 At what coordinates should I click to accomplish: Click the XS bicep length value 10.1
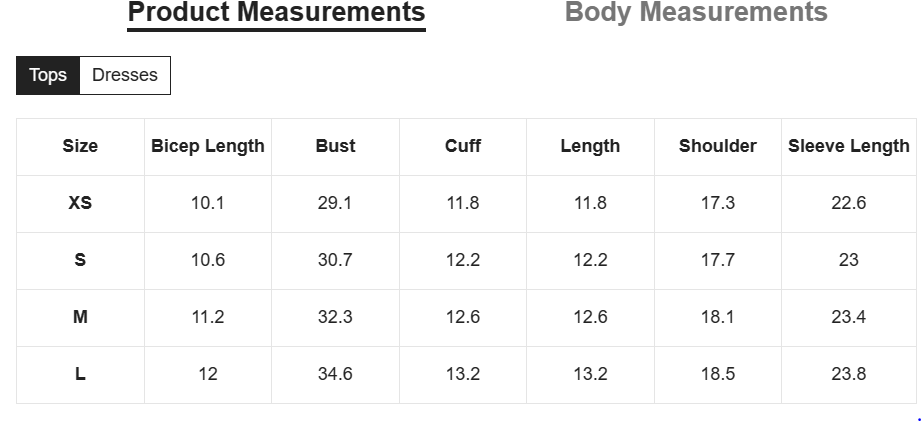pos(208,203)
